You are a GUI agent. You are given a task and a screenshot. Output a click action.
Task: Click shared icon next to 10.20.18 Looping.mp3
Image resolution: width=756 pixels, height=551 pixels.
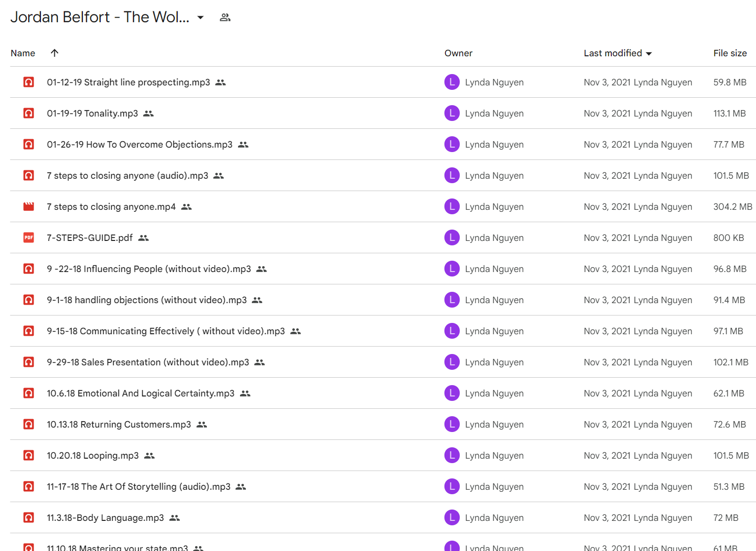coord(149,456)
